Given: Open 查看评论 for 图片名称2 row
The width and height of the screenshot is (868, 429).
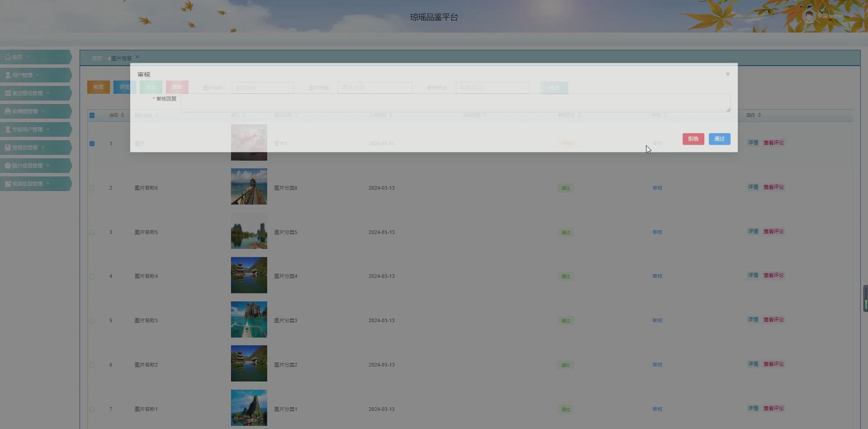Looking at the screenshot, I should [774, 364].
